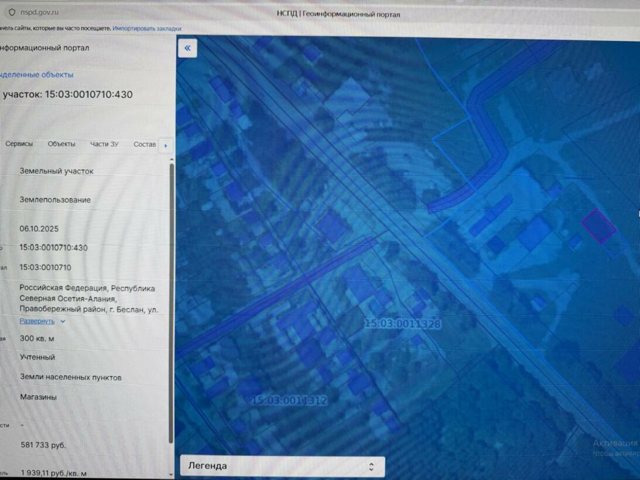The image size is (640, 480).
Task: Click the НСПД Геоинформационный портал page title
Action: point(338,14)
